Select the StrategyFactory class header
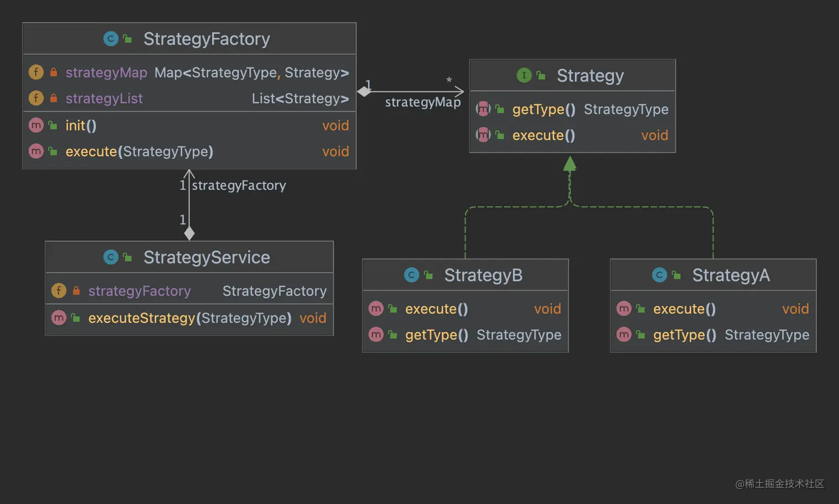Image resolution: width=839 pixels, height=504 pixels. pos(206,39)
